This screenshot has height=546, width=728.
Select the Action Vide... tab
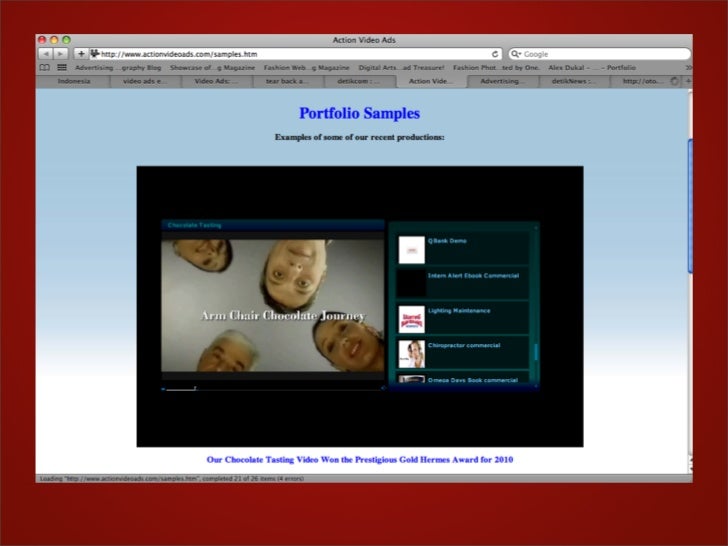[431, 81]
